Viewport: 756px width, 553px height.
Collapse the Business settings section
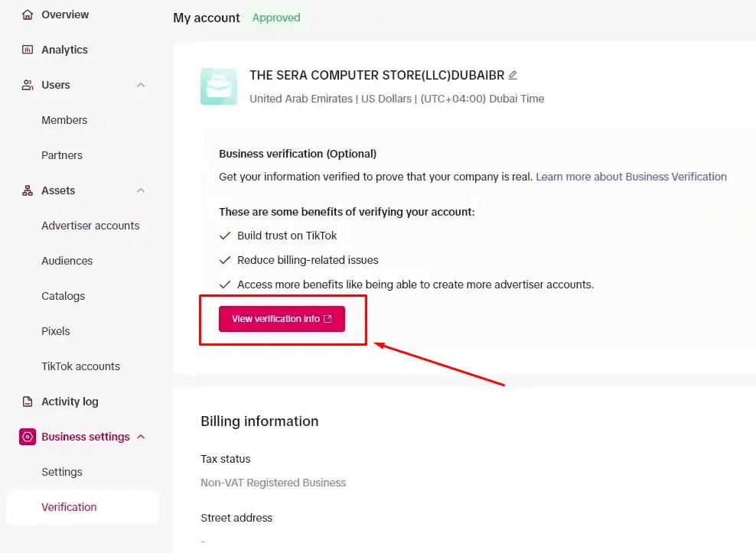140,436
